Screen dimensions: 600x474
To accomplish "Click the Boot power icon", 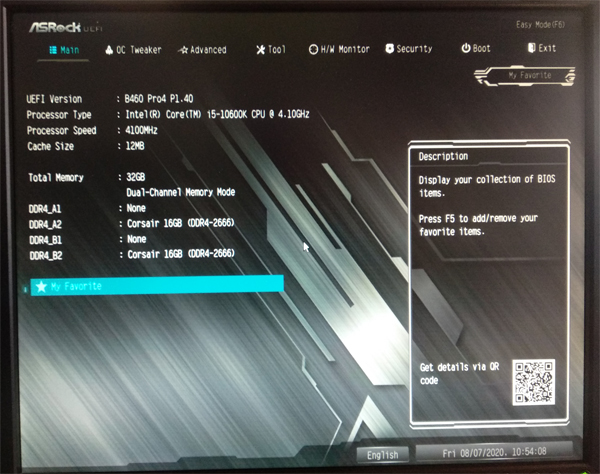I will (x=466, y=48).
